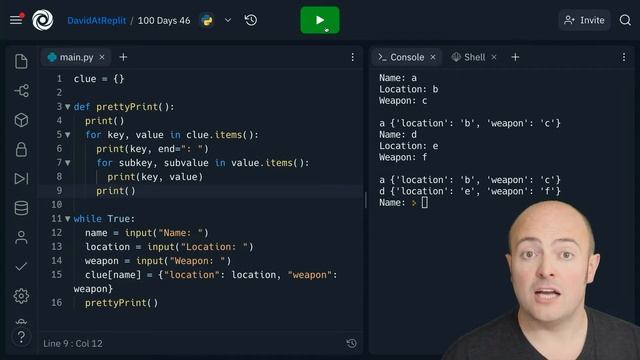Click 'print(key, value)' on line 8
The height and width of the screenshot is (360, 640).
pos(155,177)
